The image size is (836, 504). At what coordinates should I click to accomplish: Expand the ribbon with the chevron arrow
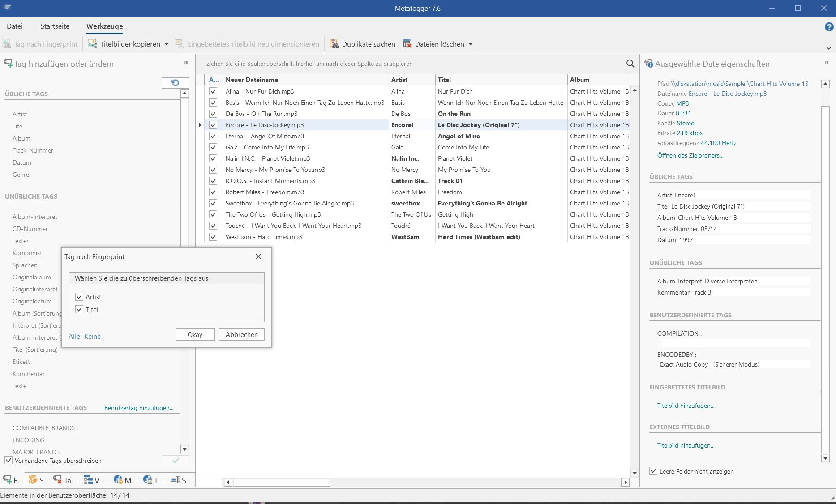click(828, 48)
